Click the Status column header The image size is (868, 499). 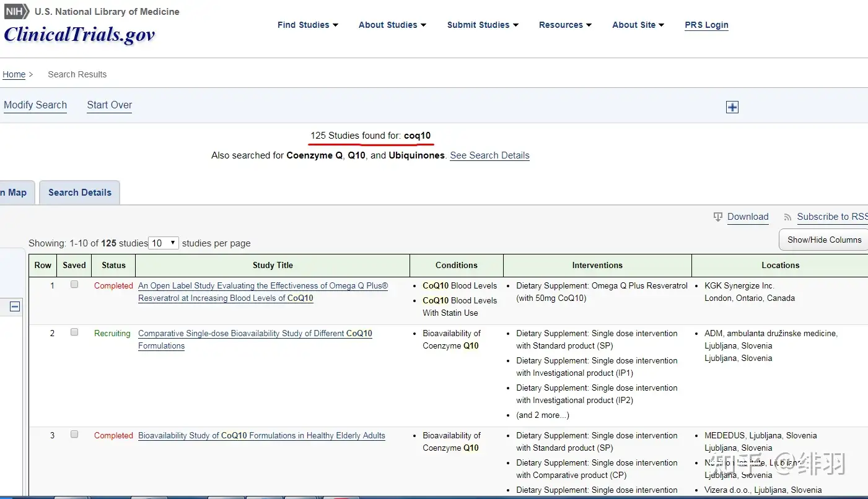pyautogui.click(x=113, y=265)
